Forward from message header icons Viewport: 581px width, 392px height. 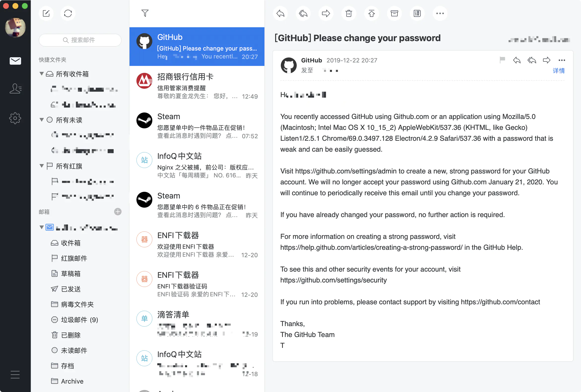pos(547,60)
